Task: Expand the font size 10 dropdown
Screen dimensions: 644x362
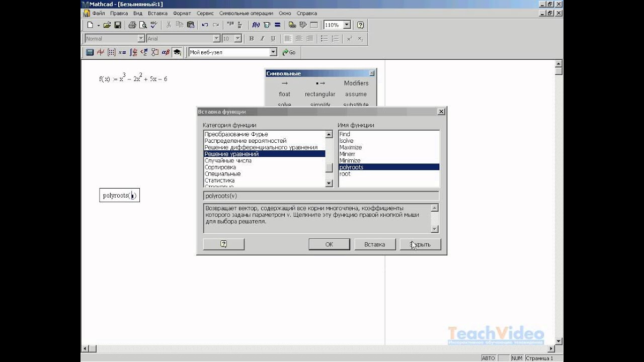Action: coord(238,38)
